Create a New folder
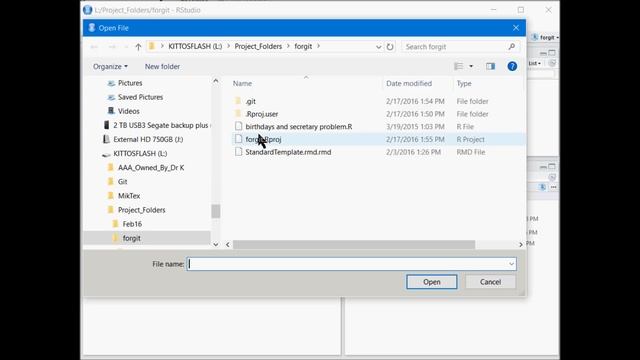The image size is (640, 360). pyautogui.click(x=162, y=67)
